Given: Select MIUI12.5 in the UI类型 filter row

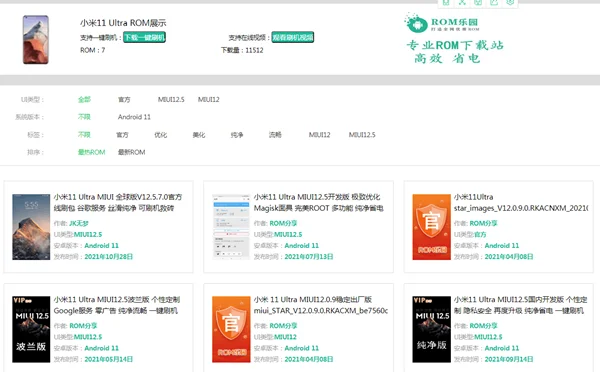Looking at the screenshot, I should (171, 100).
